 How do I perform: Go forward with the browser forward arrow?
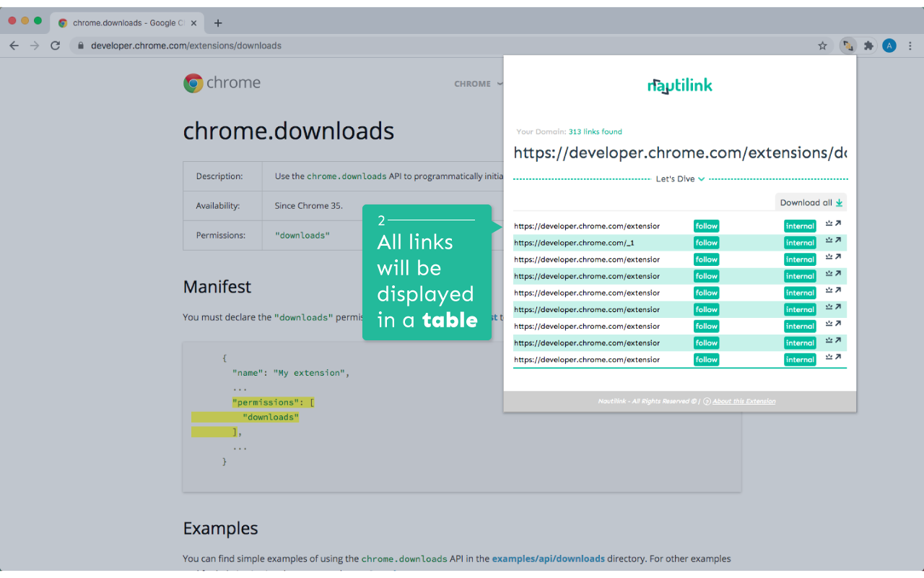[x=35, y=46]
